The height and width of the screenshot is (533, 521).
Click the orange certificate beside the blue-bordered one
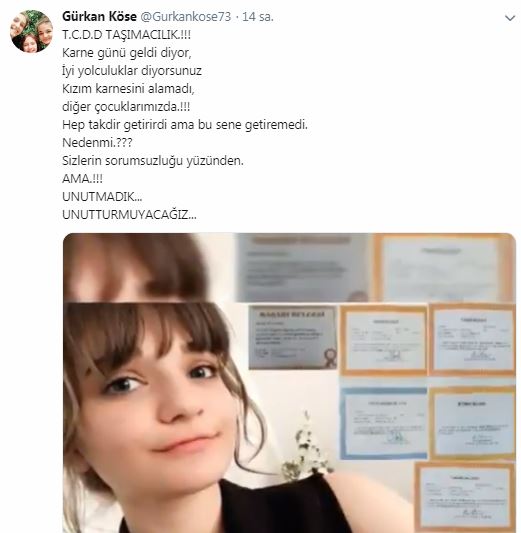(472, 424)
